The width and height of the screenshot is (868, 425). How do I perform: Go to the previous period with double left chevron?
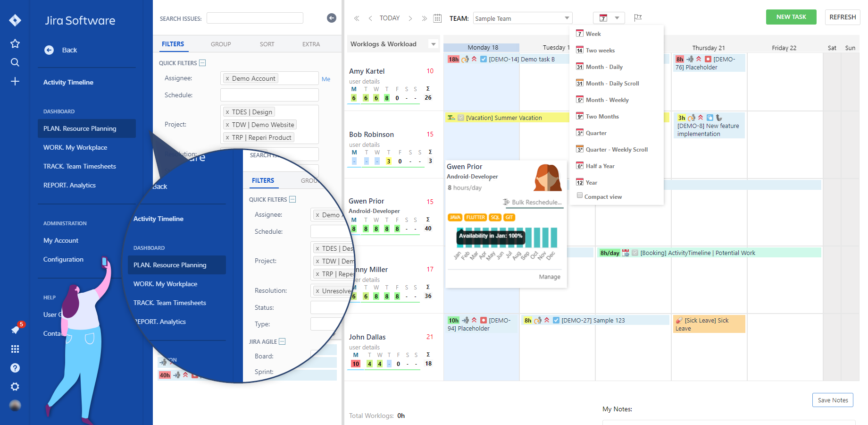coord(357,18)
